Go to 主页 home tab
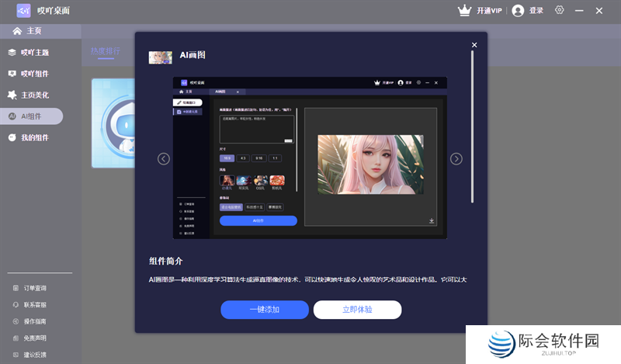Viewport: 621px width, 364px height. click(x=40, y=31)
